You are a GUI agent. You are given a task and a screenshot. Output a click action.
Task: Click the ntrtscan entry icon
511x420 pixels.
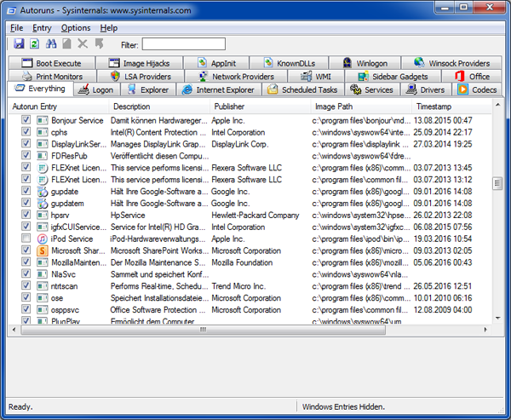click(x=43, y=286)
